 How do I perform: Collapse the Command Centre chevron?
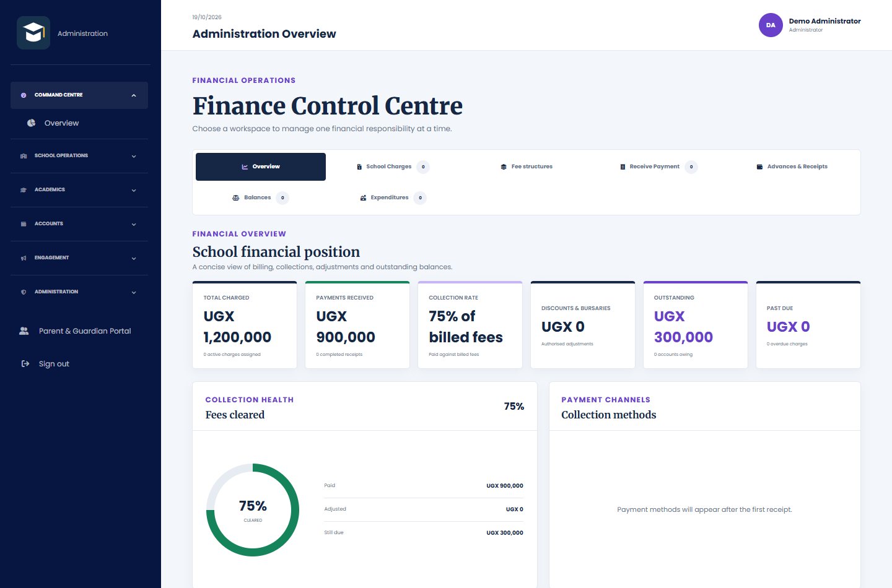pyautogui.click(x=134, y=95)
